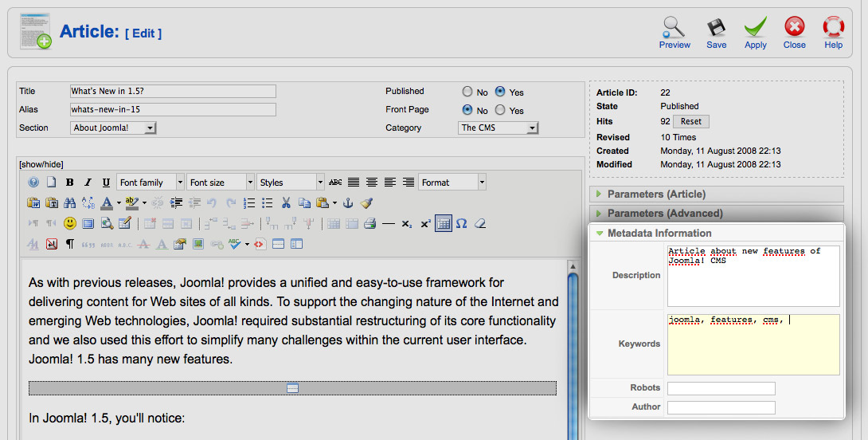Viewport: 868px width, 440px height.
Task: Click the metadata Description textarea
Action: coord(753,276)
